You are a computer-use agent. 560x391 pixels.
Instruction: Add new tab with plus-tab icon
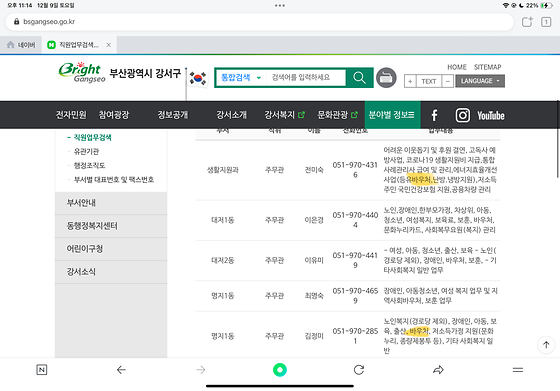point(527,22)
